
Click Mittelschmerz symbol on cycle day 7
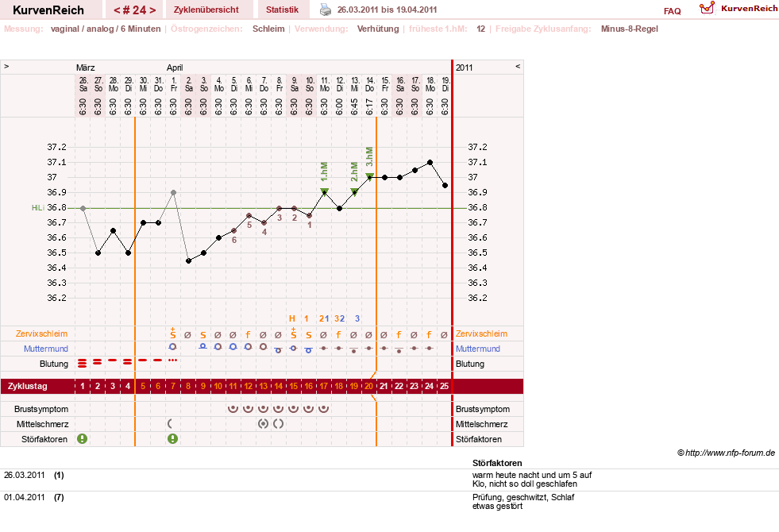pos(170,424)
